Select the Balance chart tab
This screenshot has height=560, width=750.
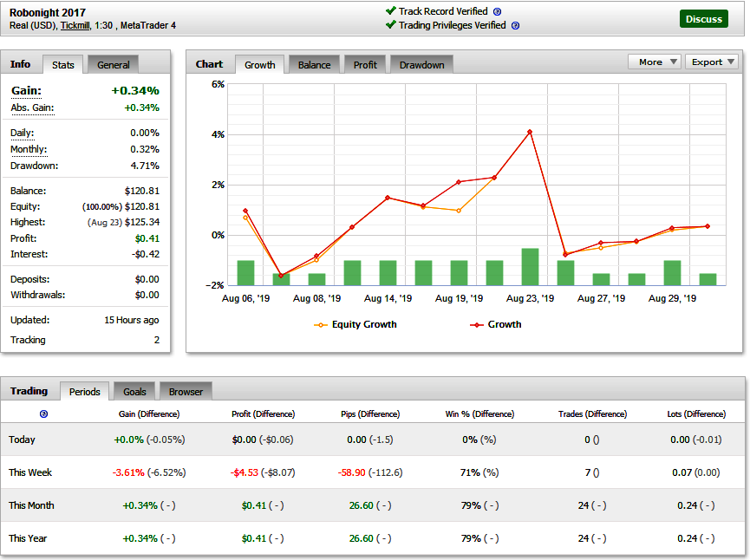click(314, 65)
